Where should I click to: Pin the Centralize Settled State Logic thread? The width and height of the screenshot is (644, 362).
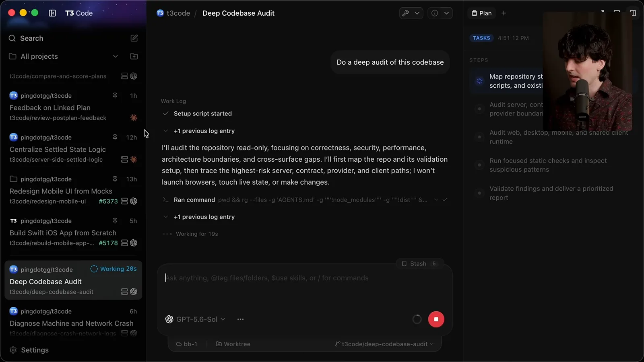click(115, 138)
